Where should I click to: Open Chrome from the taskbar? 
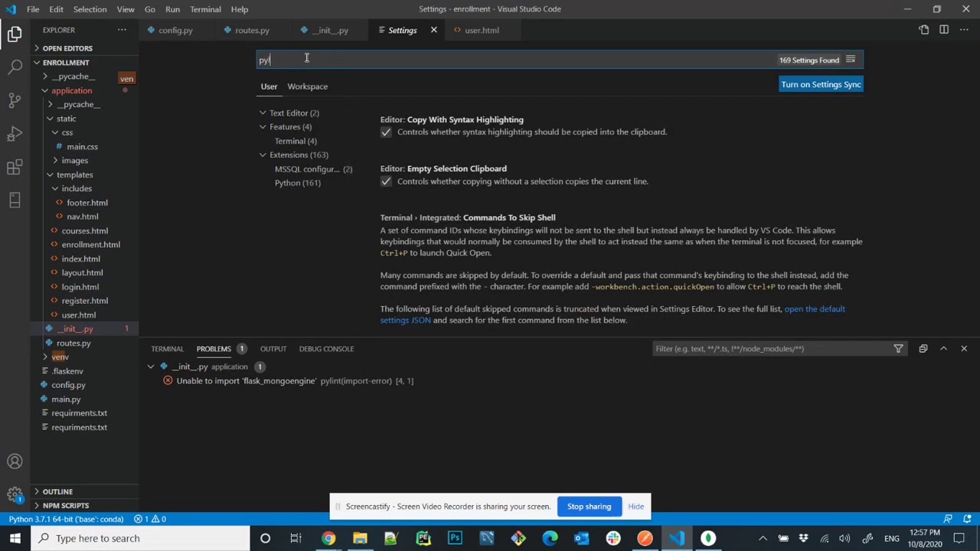coord(328,538)
